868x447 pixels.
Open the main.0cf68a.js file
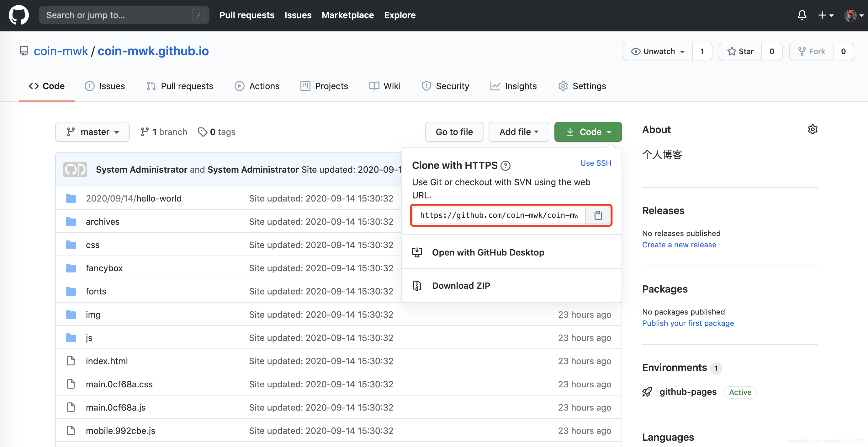click(116, 407)
